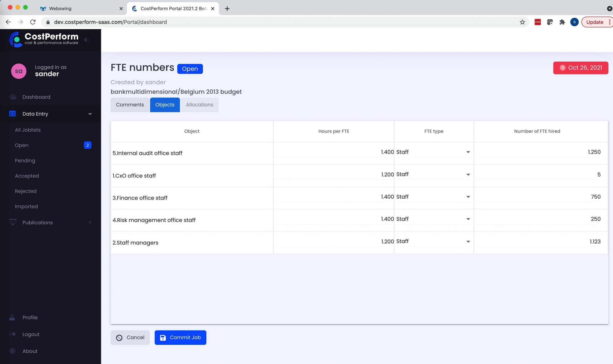This screenshot has height=364, width=613.
Task: Bookmark the page with the star icon
Action: 523,22
